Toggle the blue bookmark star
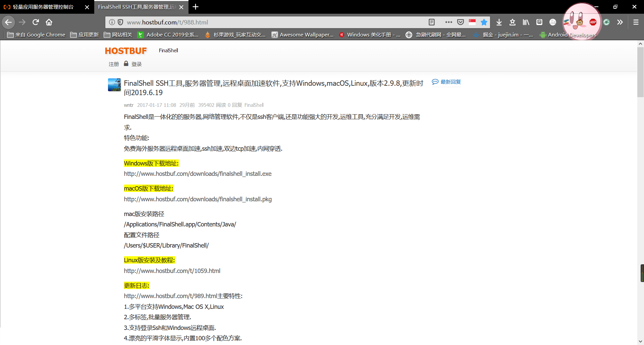 click(x=484, y=22)
